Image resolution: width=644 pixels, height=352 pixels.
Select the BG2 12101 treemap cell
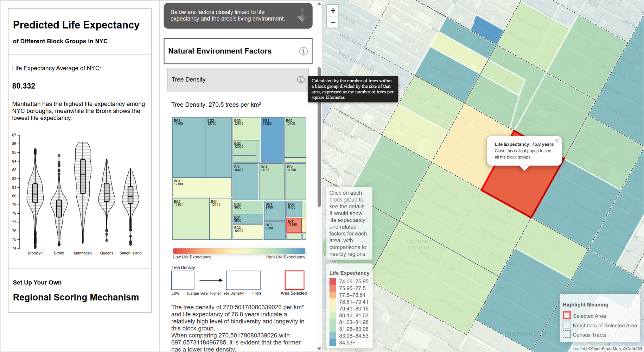191,219
